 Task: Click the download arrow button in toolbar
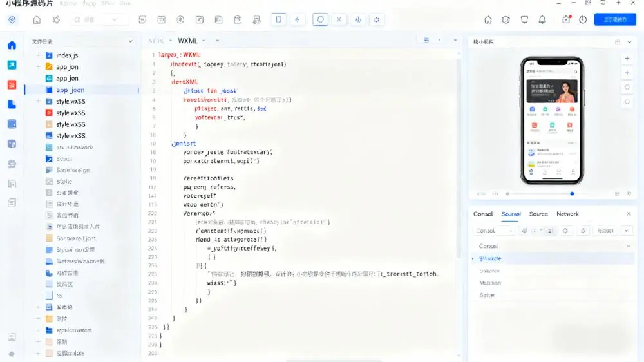(358, 19)
